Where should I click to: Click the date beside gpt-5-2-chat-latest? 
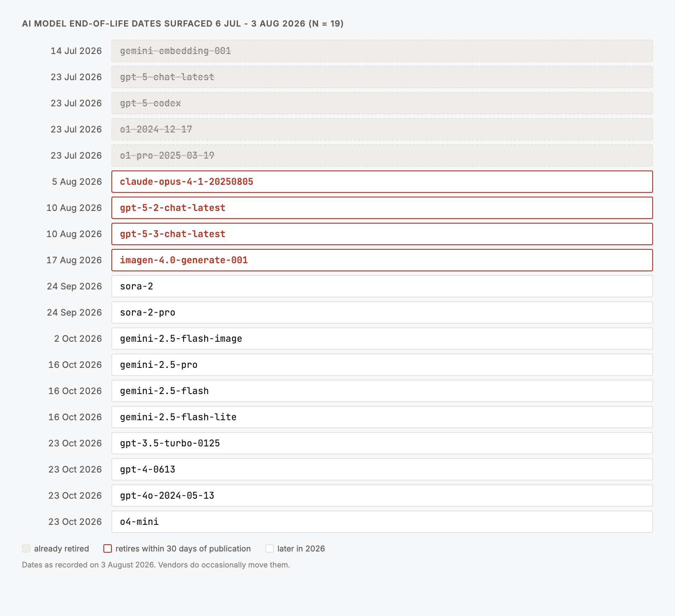(x=74, y=208)
